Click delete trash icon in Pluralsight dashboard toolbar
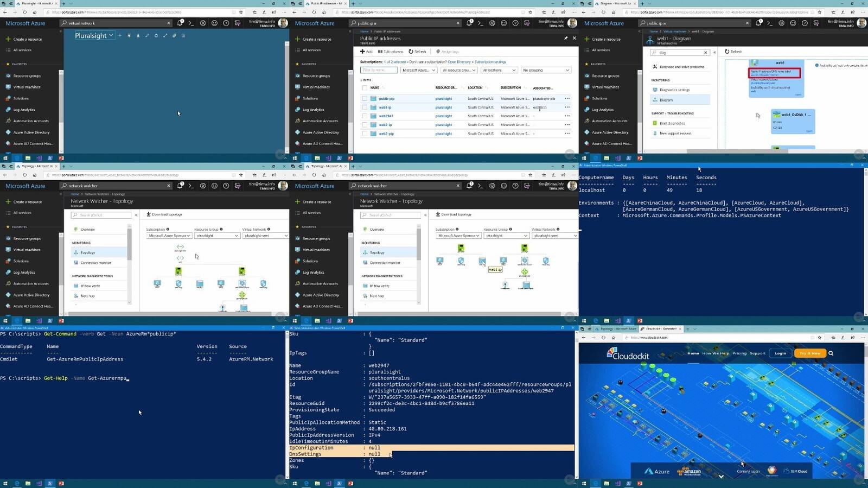Image resolution: width=868 pixels, height=488 pixels. 183,35
